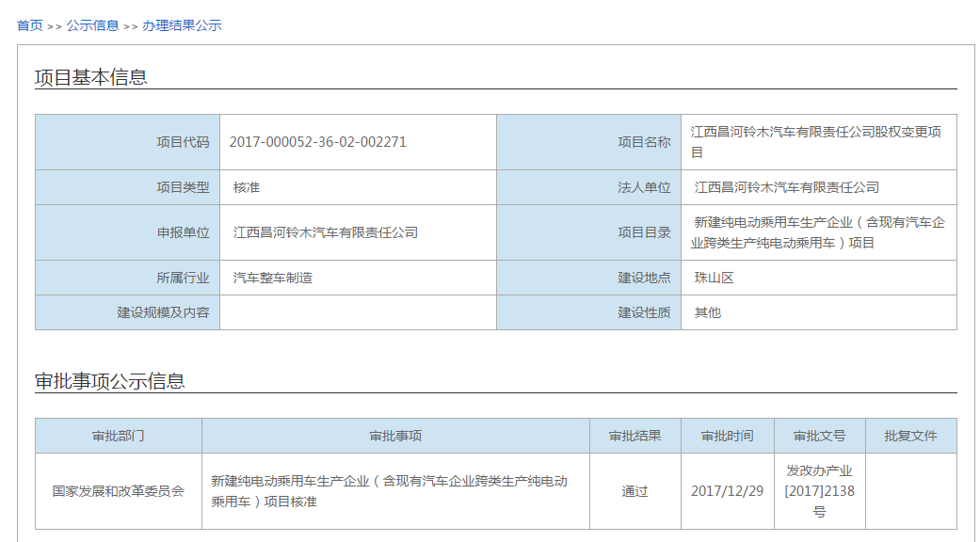Click the 审批部门 column header
Screen dimensions: 980x542
pyautogui.click(x=118, y=436)
